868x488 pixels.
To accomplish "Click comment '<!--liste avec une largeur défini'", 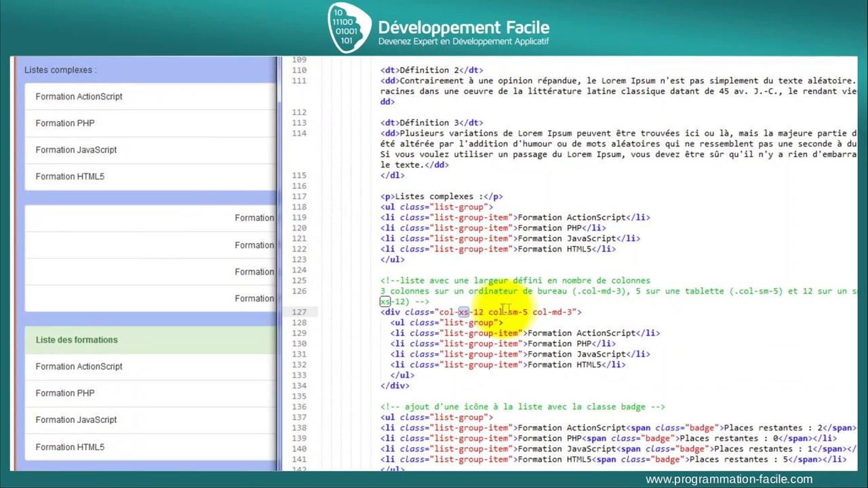I will point(515,281).
